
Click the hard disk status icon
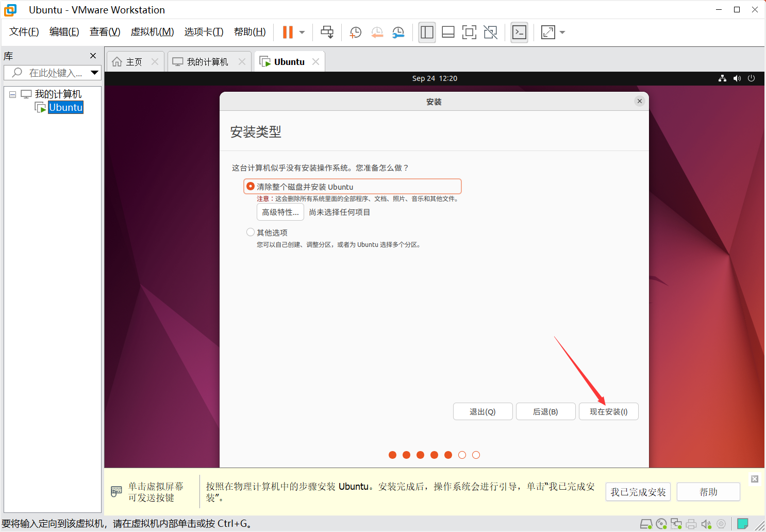646,524
